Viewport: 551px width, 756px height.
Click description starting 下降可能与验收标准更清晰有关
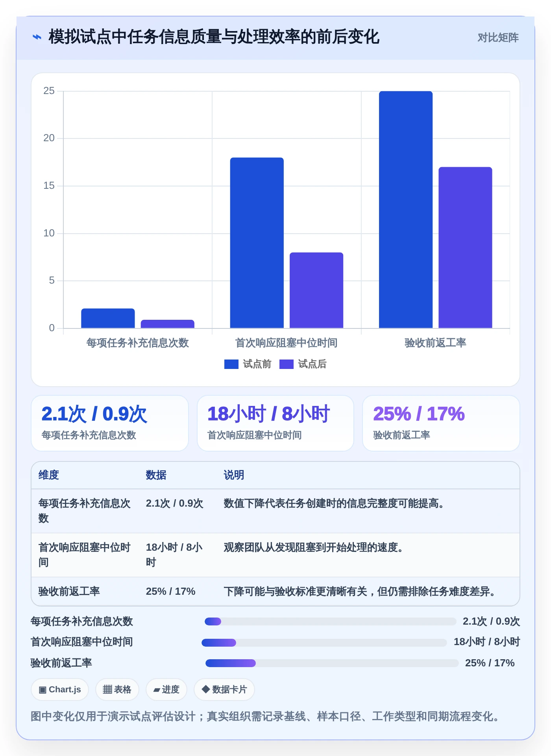360,591
